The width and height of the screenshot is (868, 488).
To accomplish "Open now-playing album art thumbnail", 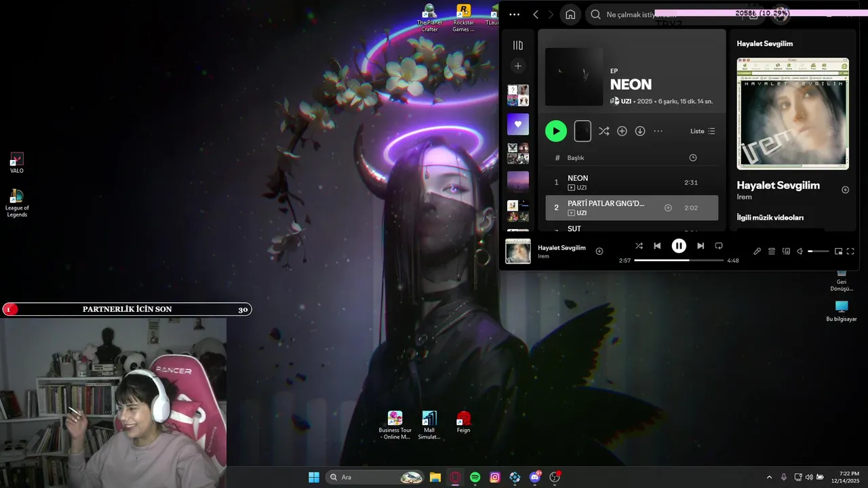I will pos(518,251).
